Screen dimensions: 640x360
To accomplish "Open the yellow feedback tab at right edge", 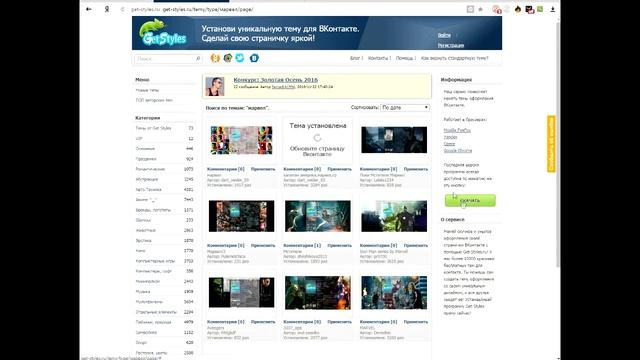I will coord(551,144).
